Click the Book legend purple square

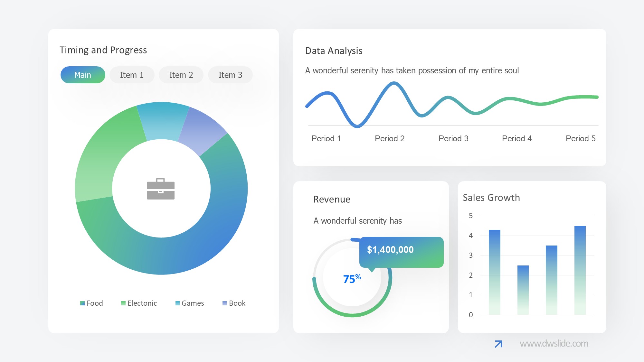224,303
